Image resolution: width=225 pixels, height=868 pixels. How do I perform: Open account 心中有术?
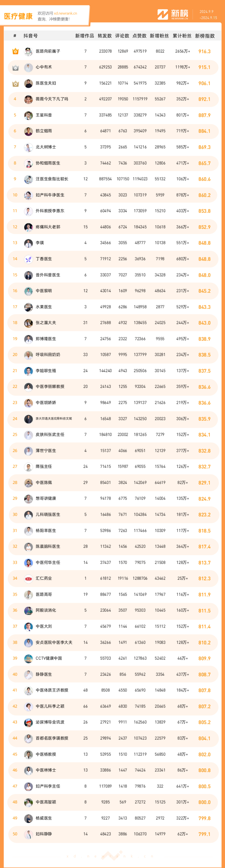[x=44, y=67]
